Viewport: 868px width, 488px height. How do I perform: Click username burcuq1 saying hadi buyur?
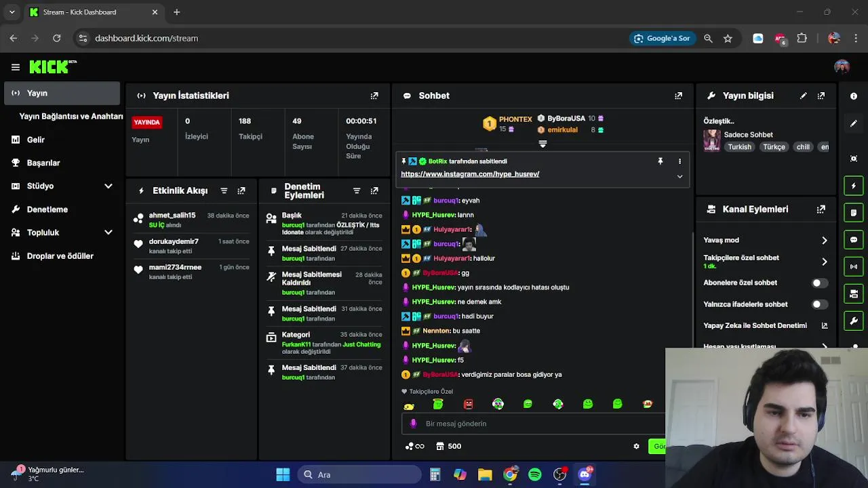[x=446, y=317]
